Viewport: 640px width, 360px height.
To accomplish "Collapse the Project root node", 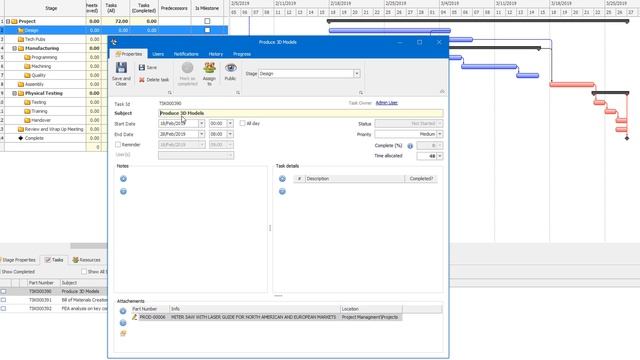I will point(8,21).
